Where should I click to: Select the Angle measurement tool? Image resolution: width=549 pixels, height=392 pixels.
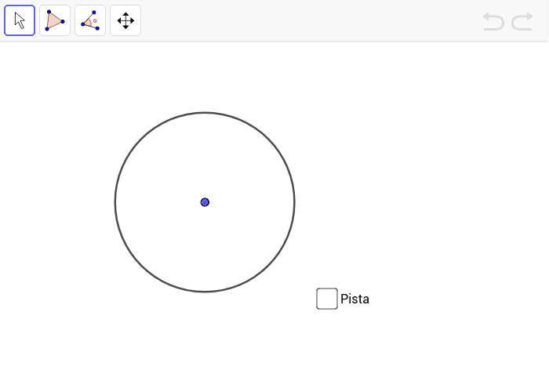[x=90, y=20]
